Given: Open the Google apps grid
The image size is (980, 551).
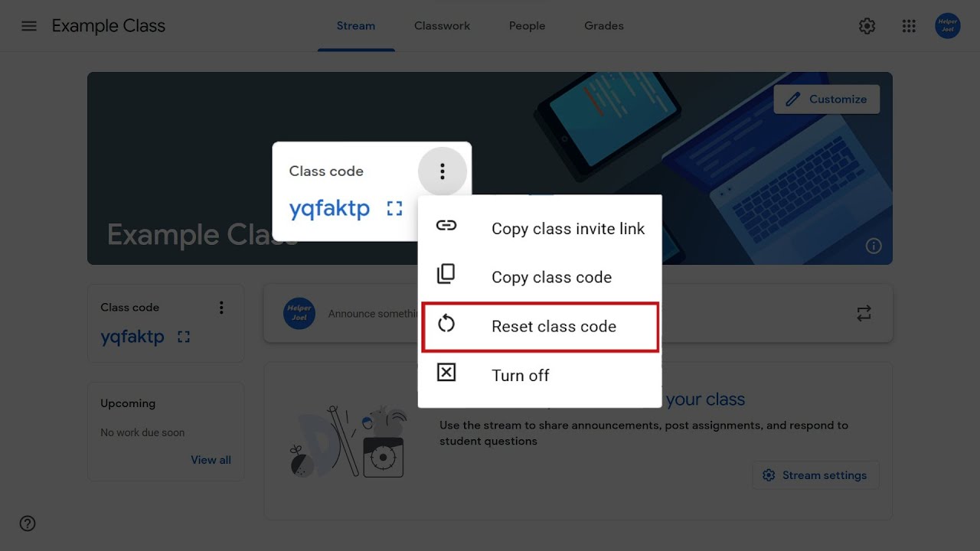Looking at the screenshot, I should pyautogui.click(x=909, y=26).
